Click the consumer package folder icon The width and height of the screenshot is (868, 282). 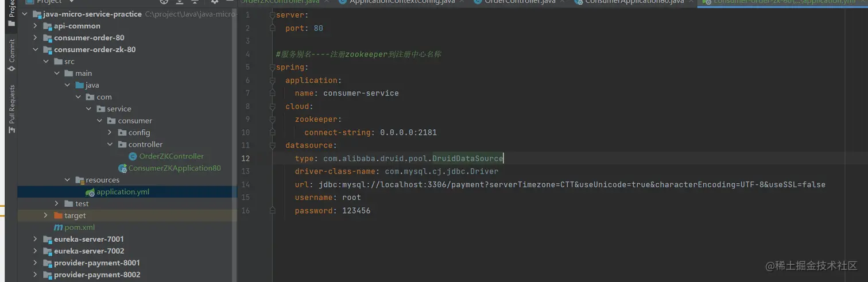(111, 121)
